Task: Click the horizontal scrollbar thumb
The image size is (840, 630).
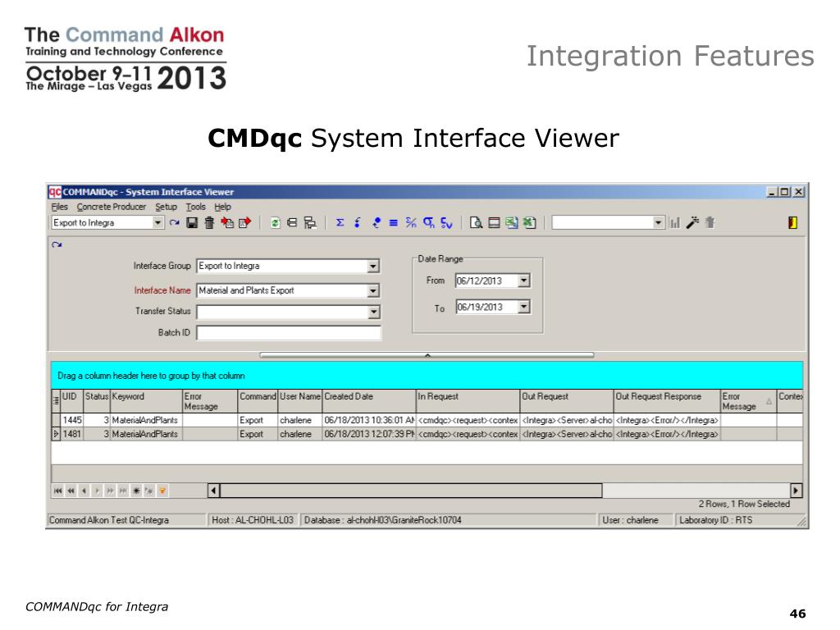Action: (411, 491)
